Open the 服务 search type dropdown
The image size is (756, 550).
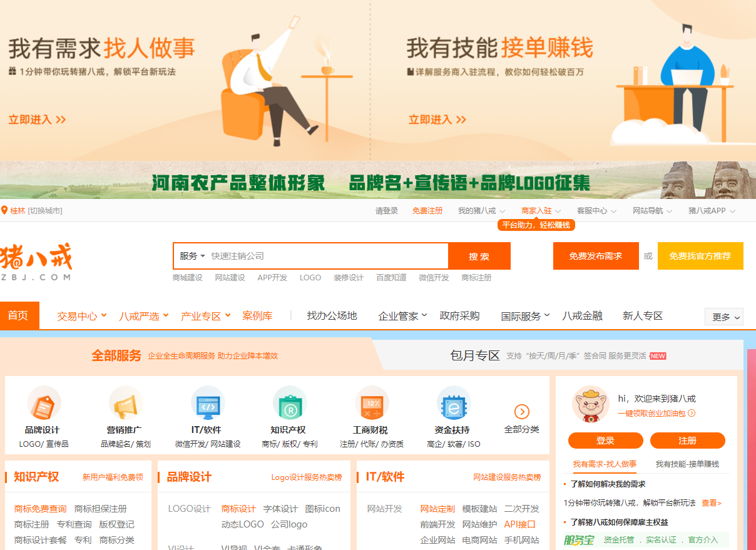(x=192, y=256)
